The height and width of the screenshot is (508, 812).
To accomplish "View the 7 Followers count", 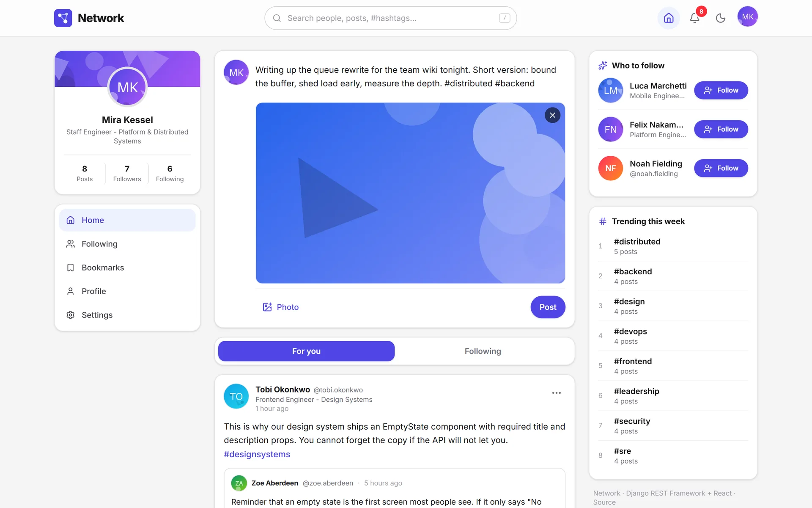I will coord(127,174).
